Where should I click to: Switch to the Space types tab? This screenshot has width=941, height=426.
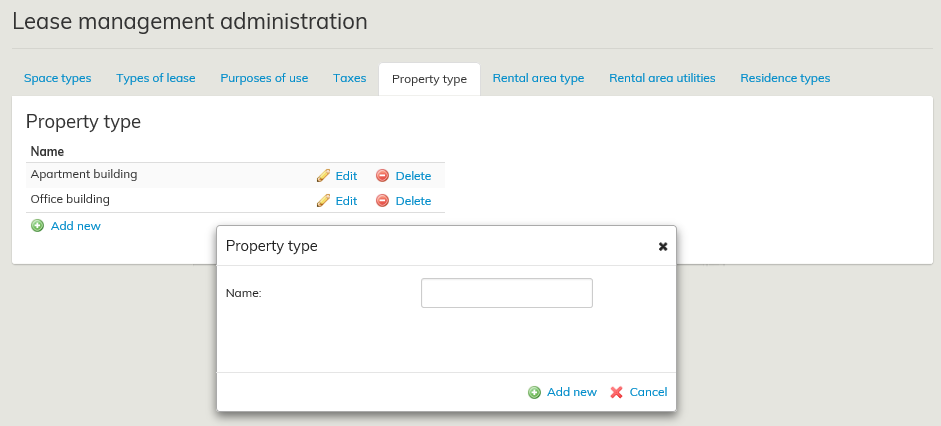click(x=57, y=78)
